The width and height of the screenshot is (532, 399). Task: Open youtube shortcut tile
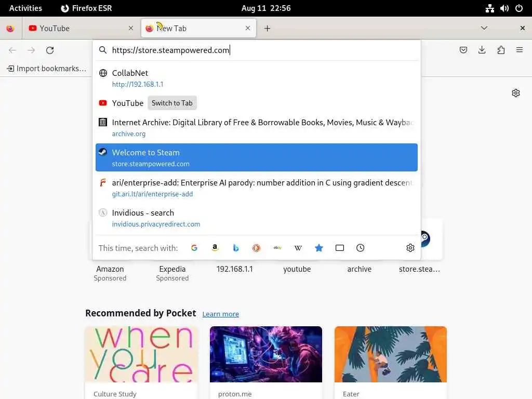point(297,269)
